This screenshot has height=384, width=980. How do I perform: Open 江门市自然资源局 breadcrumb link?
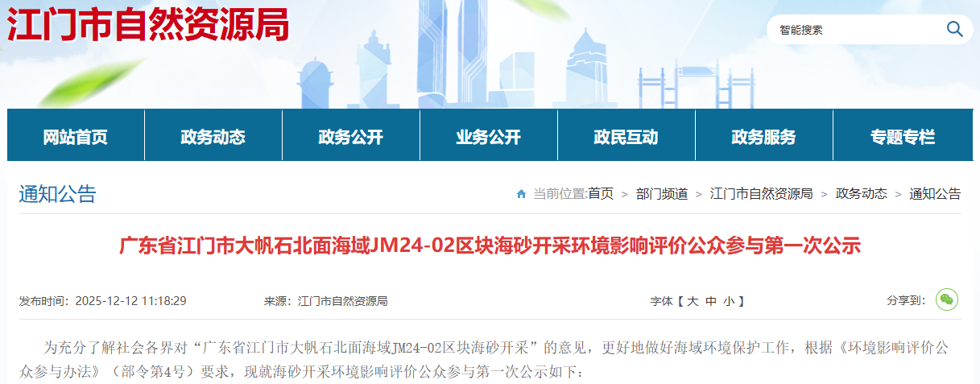pyautogui.click(x=762, y=194)
